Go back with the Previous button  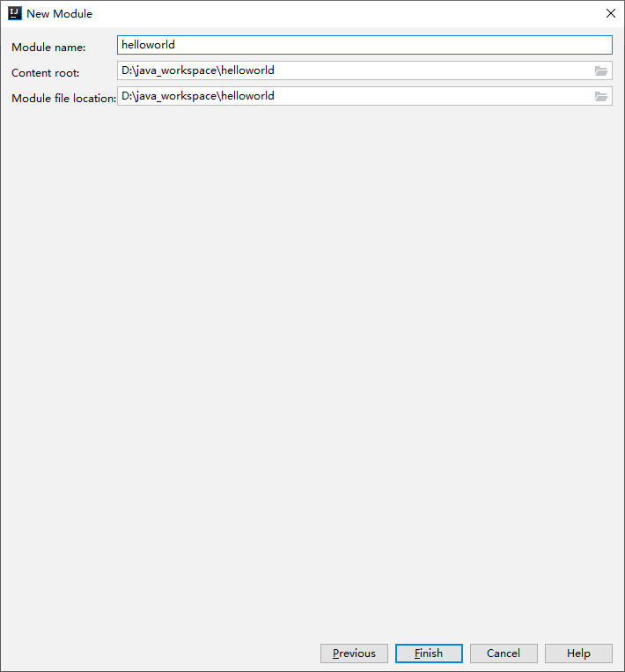point(354,654)
